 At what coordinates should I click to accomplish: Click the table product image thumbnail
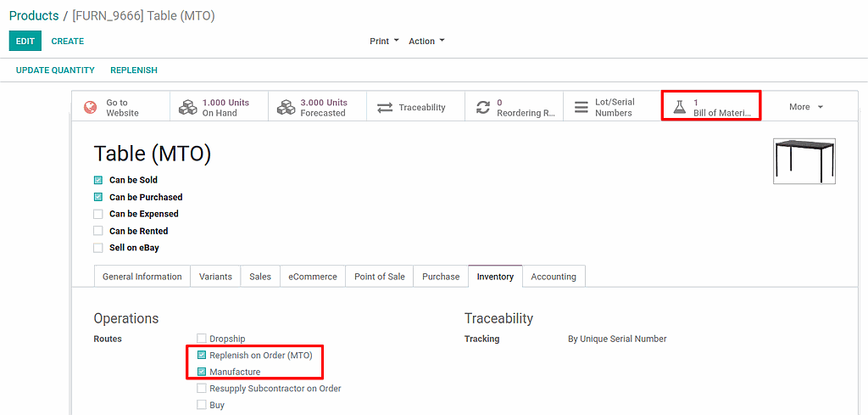[x=804, y=161]
